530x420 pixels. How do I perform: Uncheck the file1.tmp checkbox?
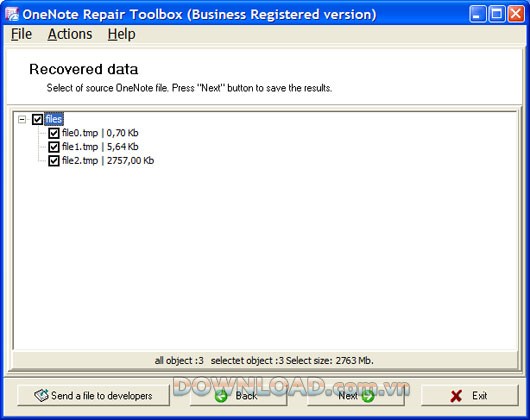click(x=53, y=147)
